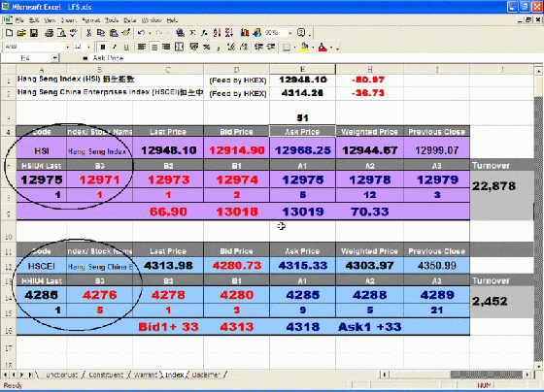Select column header E

pyautogui.click(x=302, y=69)
